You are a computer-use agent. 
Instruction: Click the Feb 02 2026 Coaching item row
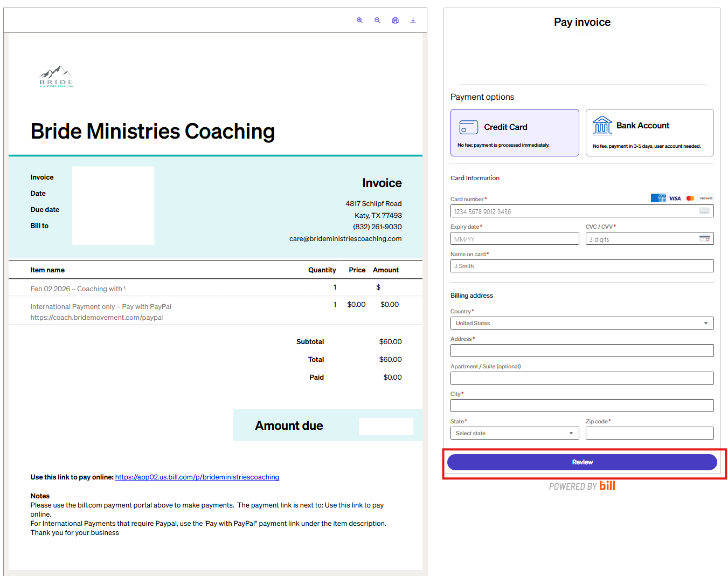(216, 288)
